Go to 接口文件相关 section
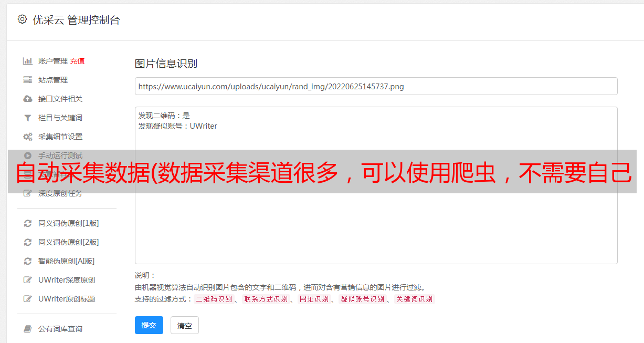Viewport: 644px width, 343px height. [x=60, y=99]
